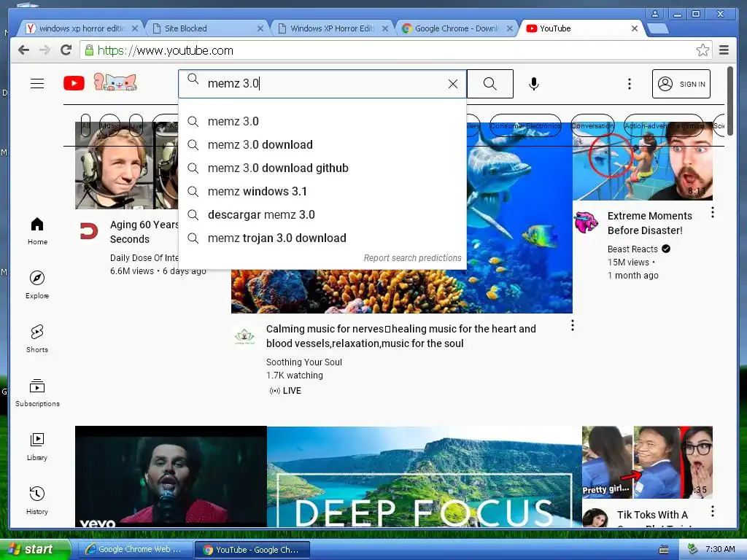Switch to Google Chrome Web taskbar item
The width and height of the screenshot is (747, 560).
135,549
